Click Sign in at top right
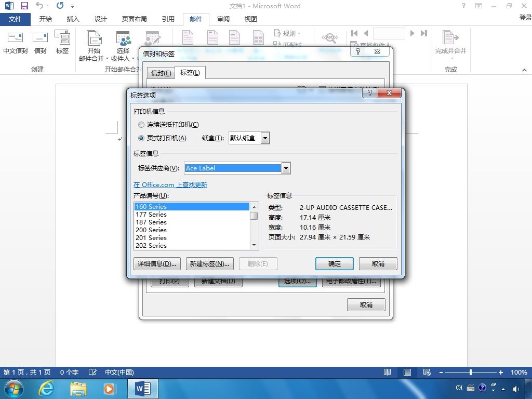532x399 pixels. tap(525, 17)
